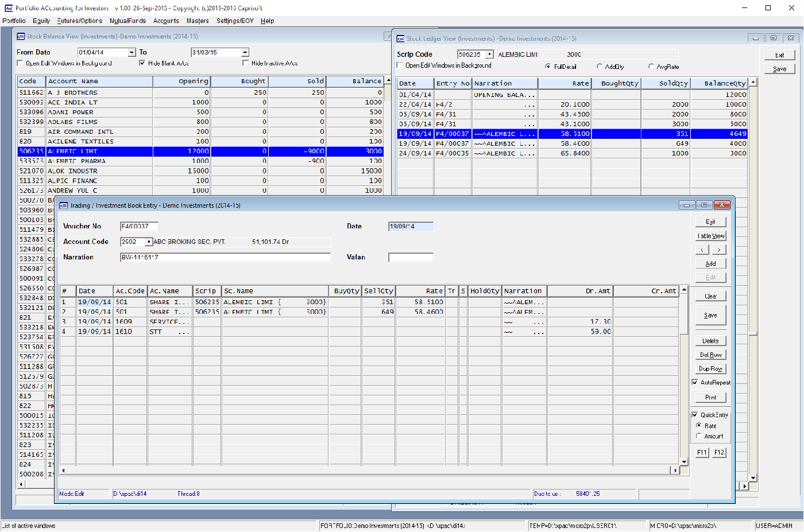Open the Account Code dropdown
The image size is (804, 532).
pos(149,242)
